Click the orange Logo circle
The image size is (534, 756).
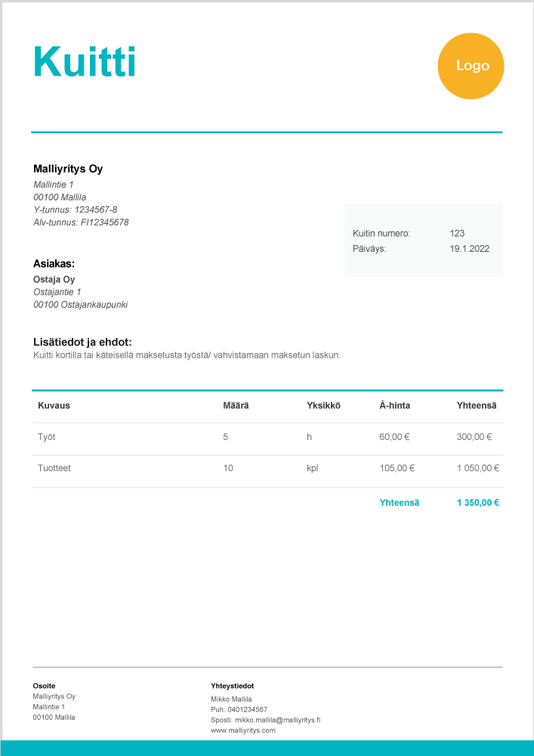click(x=471, y=67)
